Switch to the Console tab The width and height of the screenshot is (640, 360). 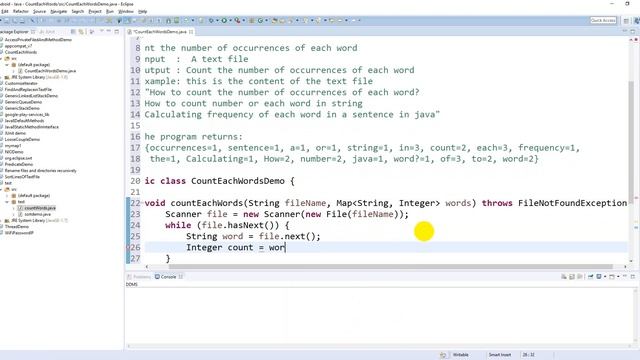click(168, 277)
